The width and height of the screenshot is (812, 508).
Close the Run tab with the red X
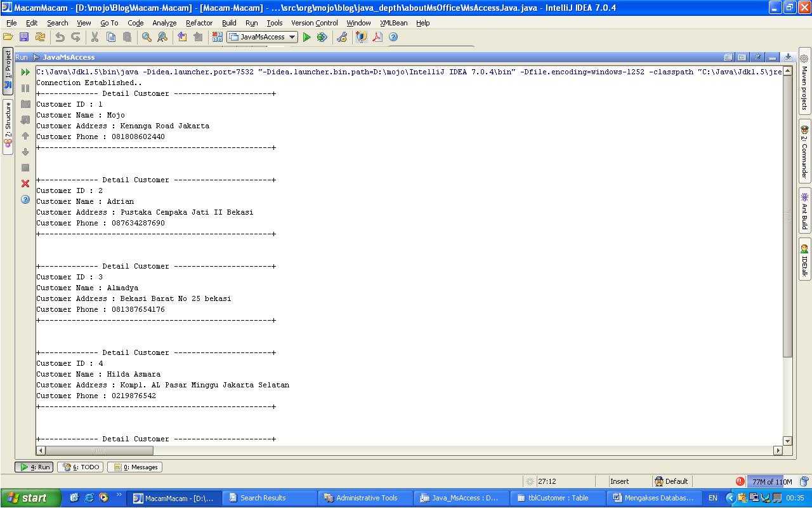25,184
